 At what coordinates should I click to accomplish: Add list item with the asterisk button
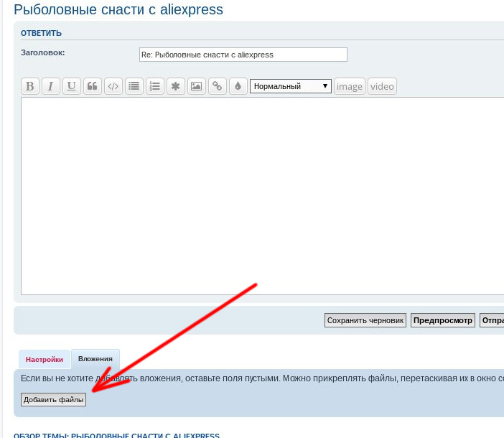point(175,86)
